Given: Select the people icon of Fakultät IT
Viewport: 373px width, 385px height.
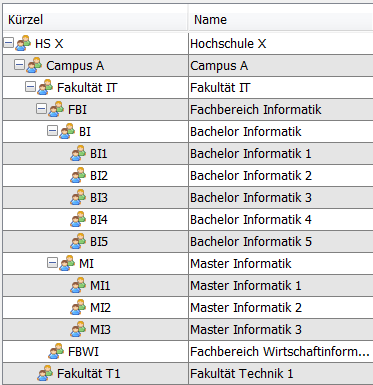Looking at the screenshot, I should point(45,87).
